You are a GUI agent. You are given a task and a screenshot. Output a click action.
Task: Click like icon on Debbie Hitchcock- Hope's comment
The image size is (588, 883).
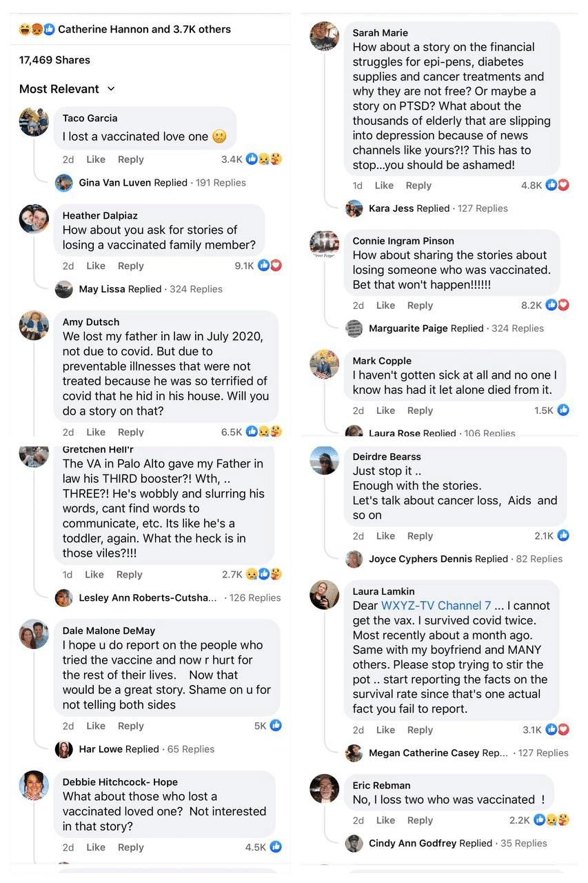276,847
